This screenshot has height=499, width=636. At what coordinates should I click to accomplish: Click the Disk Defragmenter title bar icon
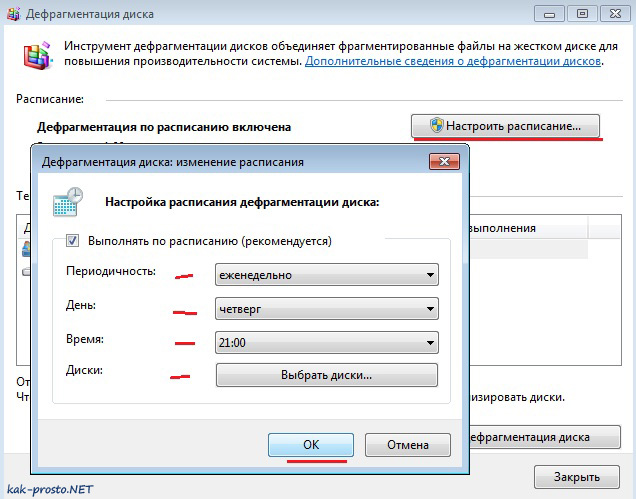(13, 14)
